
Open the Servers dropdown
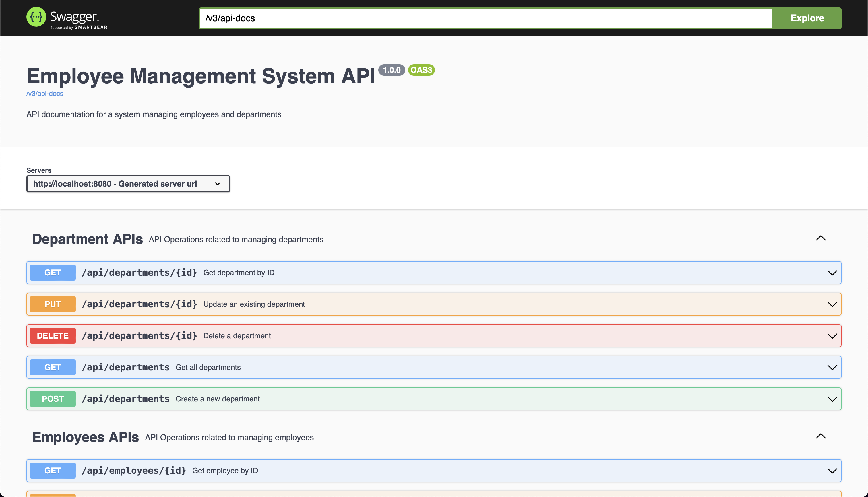pyautogui.click(x=128, y=184)
